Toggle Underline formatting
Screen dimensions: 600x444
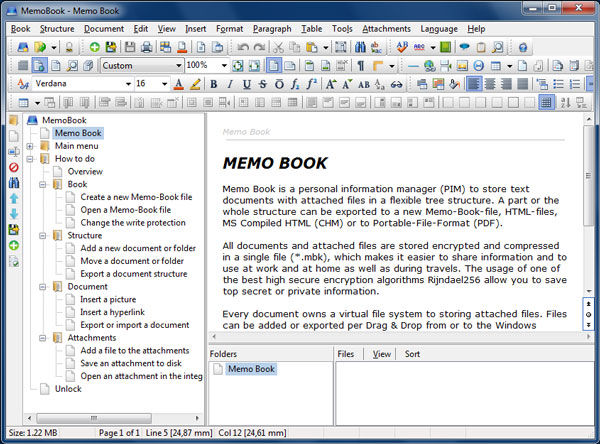247,84
